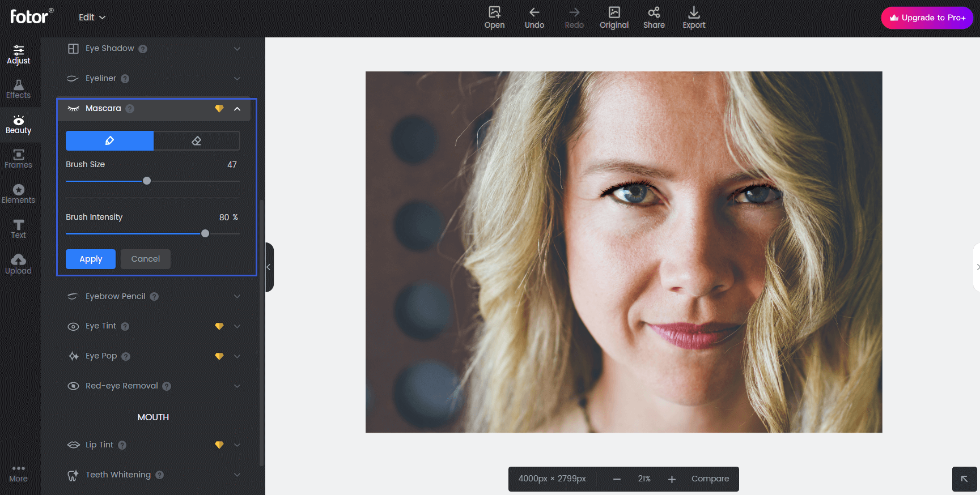
Task: Click Upgrade to Pro+ button
Action: [x=927, y=18]
